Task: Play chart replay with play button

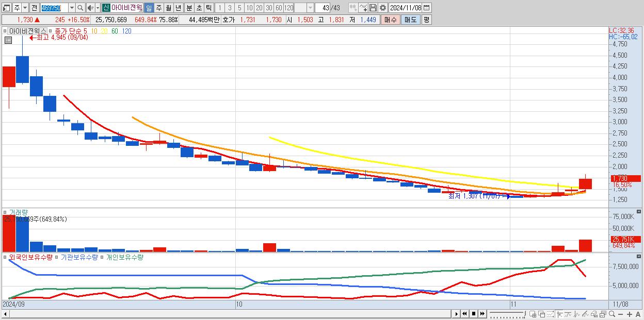Action: (457, 314)
